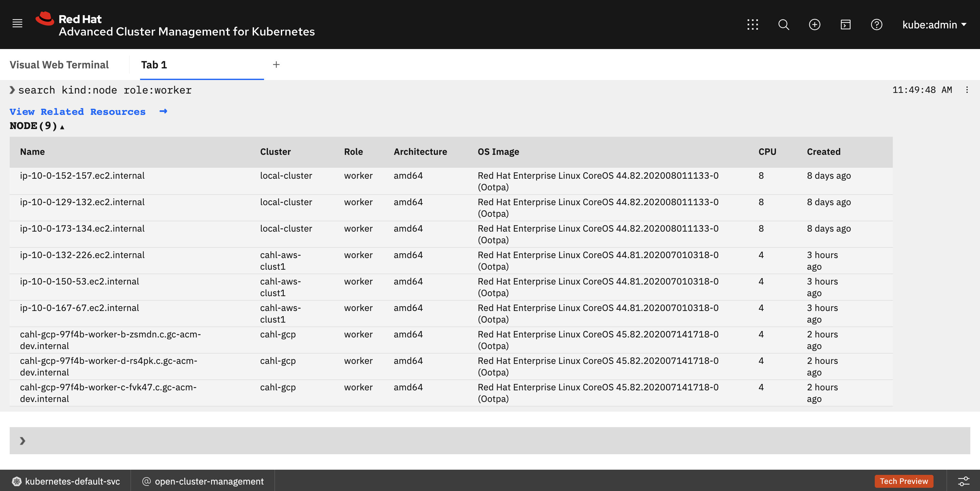Select Tab 1

(154, 64)
